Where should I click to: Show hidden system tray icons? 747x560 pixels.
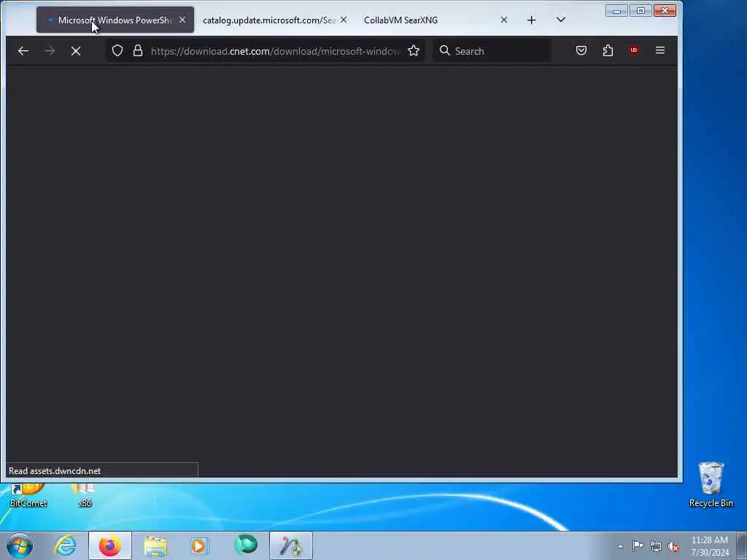point(620,546)
